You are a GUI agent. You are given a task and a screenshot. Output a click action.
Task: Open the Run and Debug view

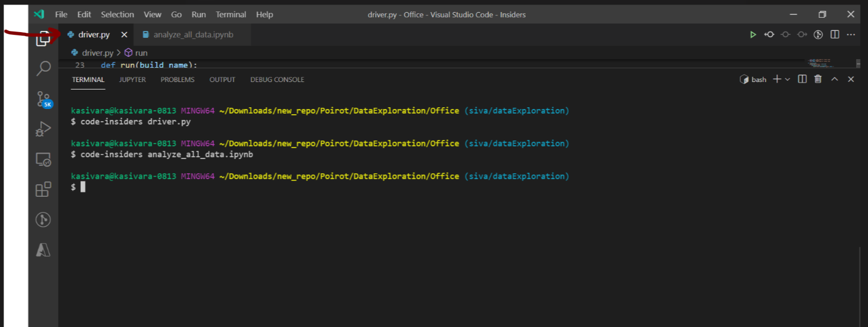(44, 129)
